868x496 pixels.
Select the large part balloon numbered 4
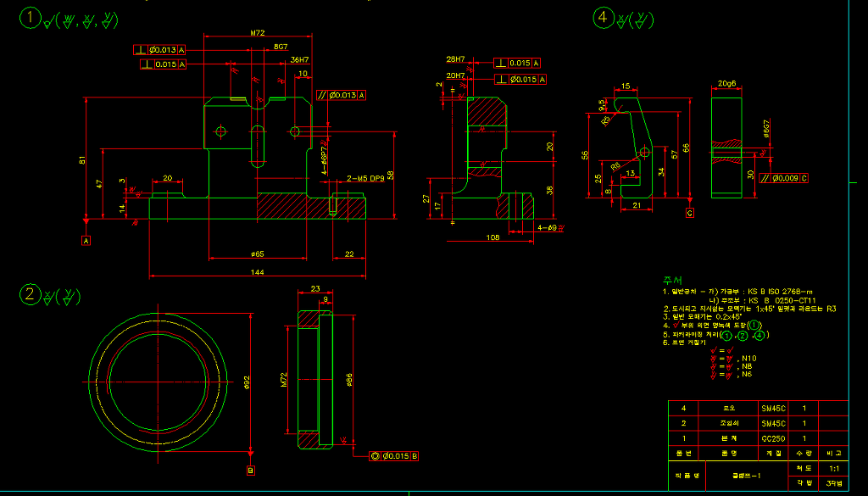[603, 17]
